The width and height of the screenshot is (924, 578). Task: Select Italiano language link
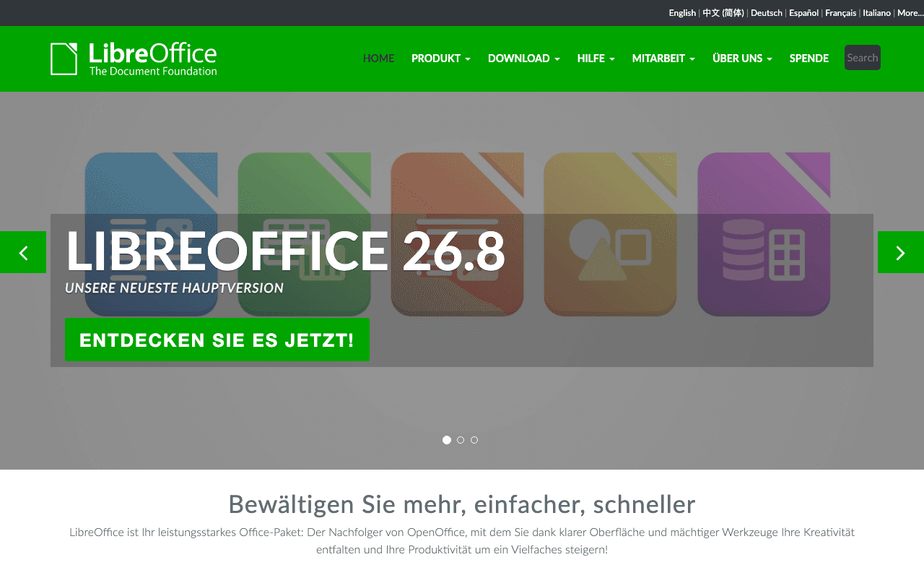click(877, 13)
